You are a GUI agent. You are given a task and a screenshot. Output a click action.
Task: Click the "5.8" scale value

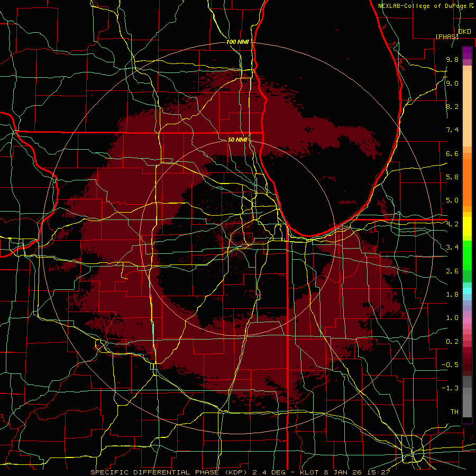coord(452,177)
